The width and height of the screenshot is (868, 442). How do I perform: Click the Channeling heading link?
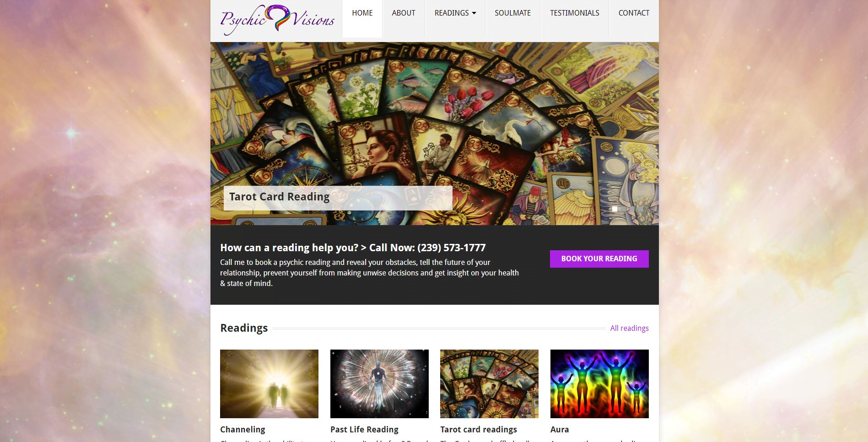[x=243, y=430]
